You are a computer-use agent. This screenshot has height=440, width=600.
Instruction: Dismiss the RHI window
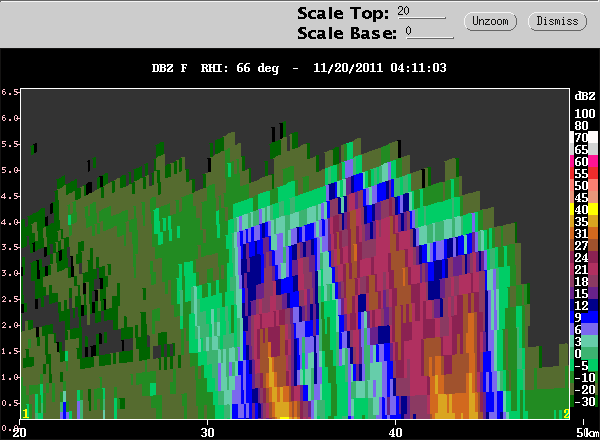[557, 21]
